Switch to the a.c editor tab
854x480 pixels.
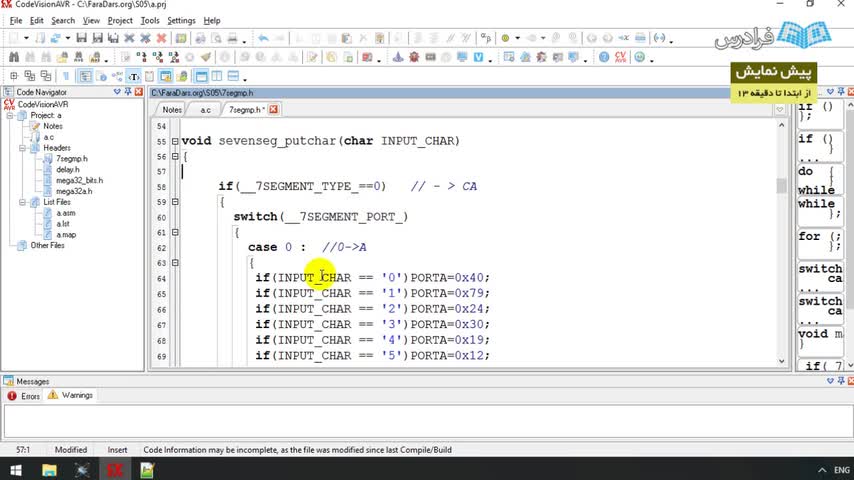(x=205, y=110)
